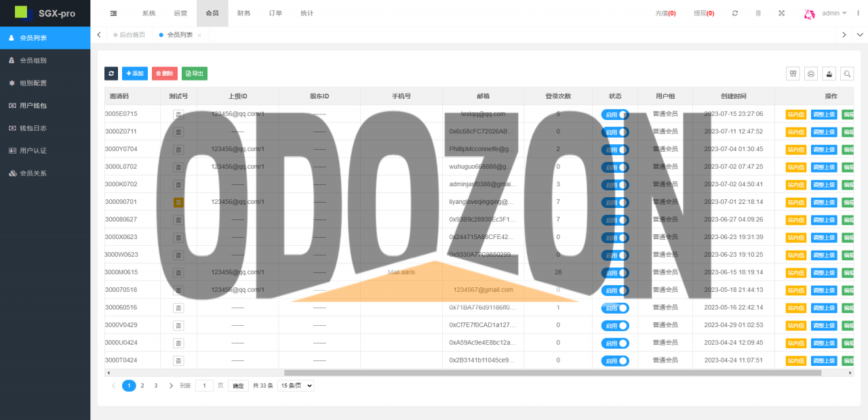Click the tab bar left arrow
Screen dimensions: 868x420
pos(99,35)
